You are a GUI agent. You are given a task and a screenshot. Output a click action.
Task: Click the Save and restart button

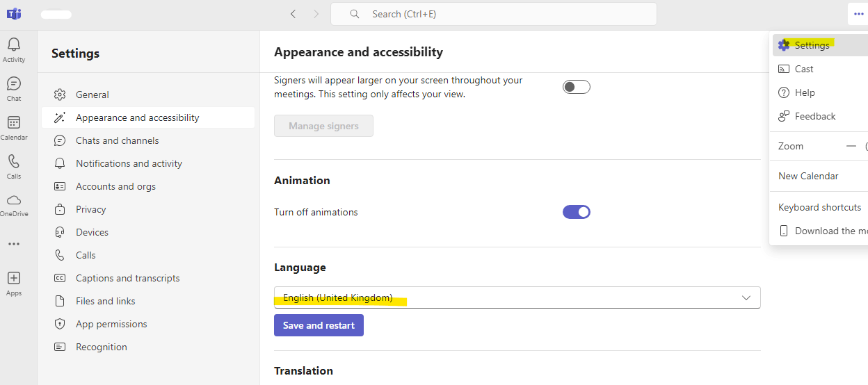[319, 325]
